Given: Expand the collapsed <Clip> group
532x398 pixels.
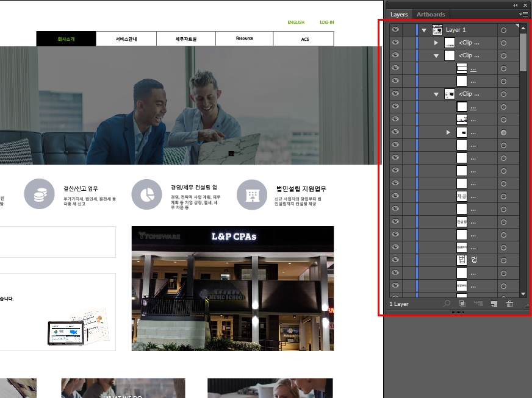Looking at the screenshot, I should 436,43.
